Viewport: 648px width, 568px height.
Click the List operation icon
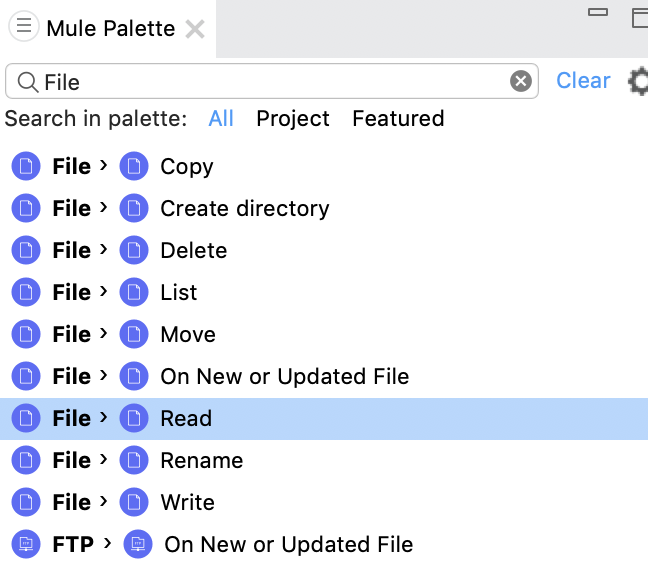pyautogui.click(x=134, y=292)
